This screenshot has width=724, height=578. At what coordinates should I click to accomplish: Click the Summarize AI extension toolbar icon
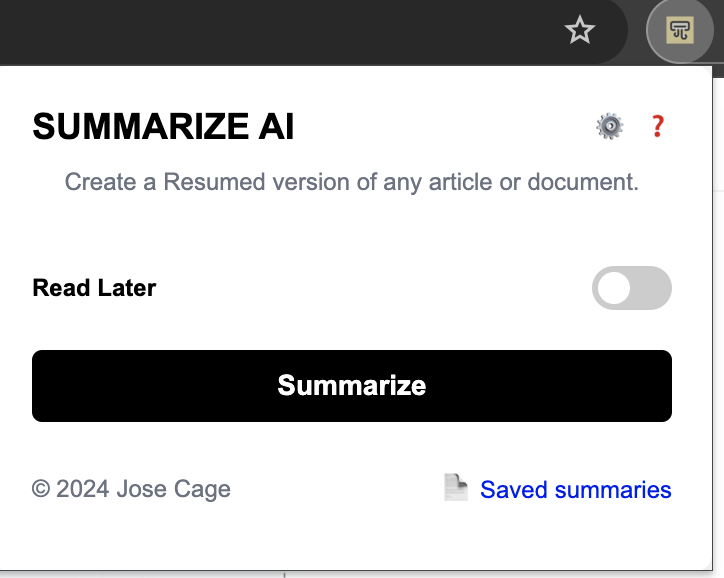680,31
